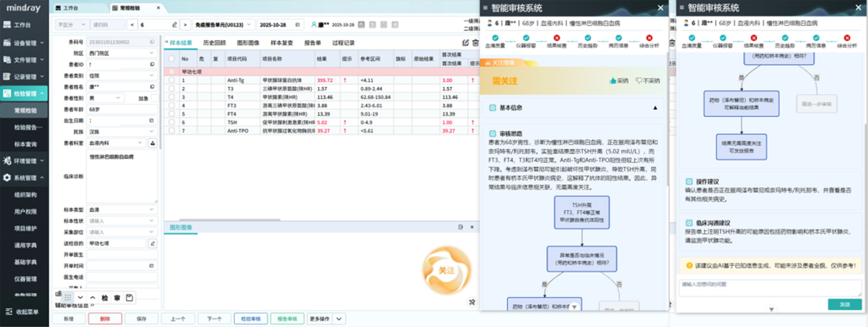Collapse the 基本信息 section

tap(655, 108)
